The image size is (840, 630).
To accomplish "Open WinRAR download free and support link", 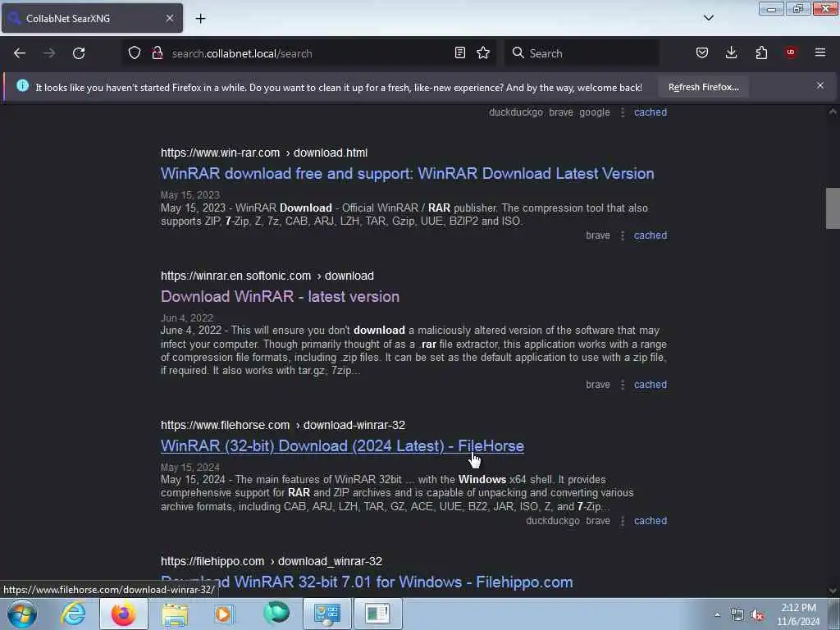I will click(407, 174).
